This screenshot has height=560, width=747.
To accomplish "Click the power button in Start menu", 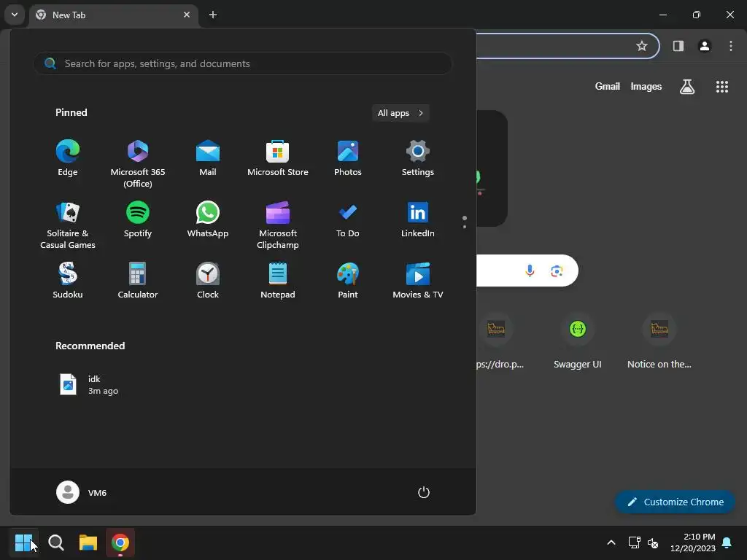I will [424, 492].
